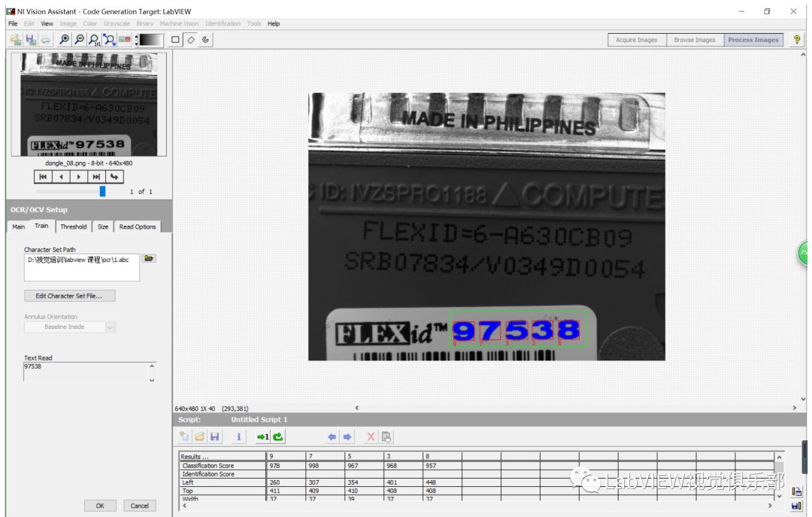812x517 pixels.
Task: Open the Machine Vision menu
Action: pos(178,23)
